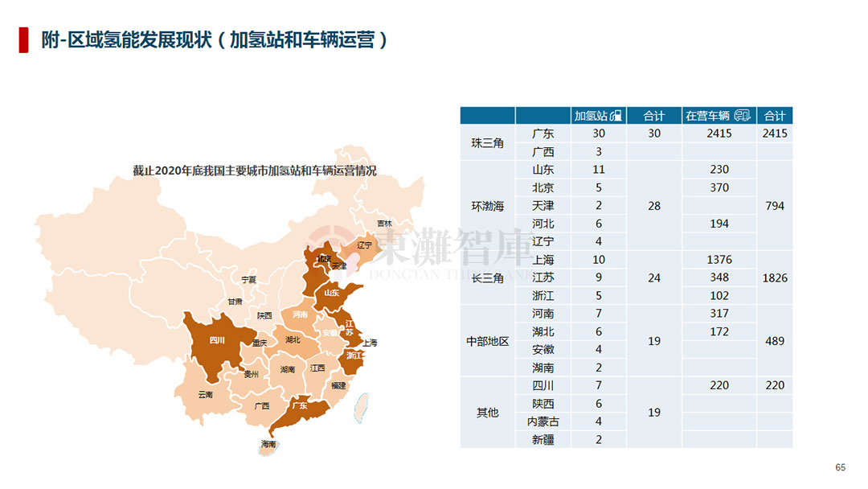Screen dimensions: 868x489
Task: Click the red bar beside the slide title
Action: [x=24, y=40]
